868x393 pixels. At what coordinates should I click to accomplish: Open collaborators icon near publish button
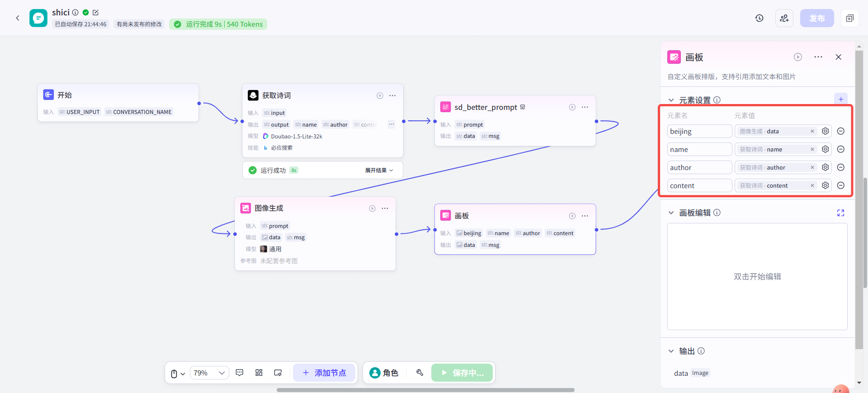(784, 18)
